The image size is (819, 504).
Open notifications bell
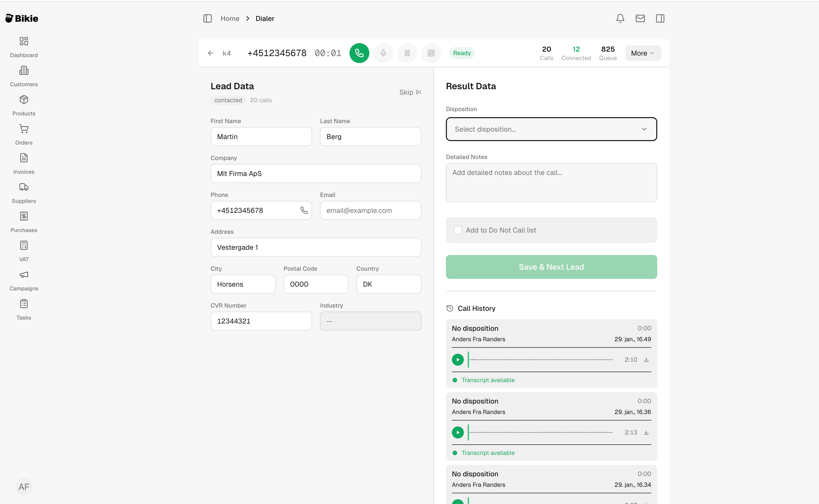[x=620, y=18]
